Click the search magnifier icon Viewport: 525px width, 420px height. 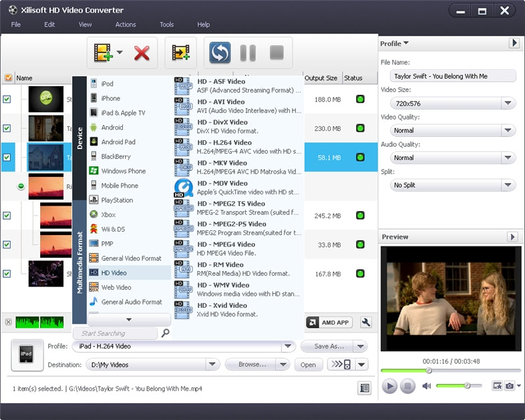tap(166, 333)
